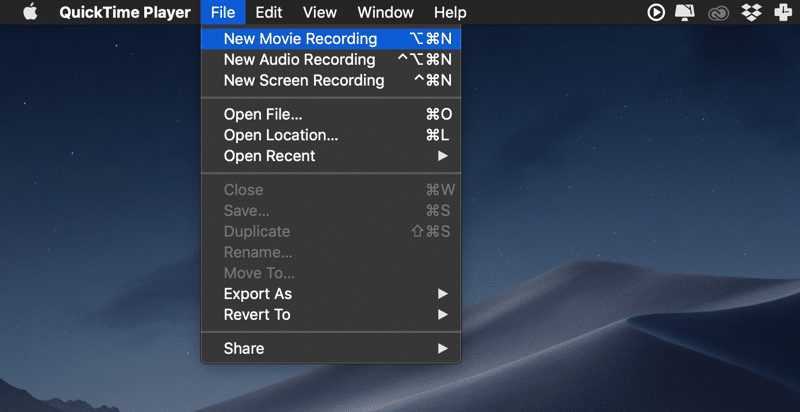Open Adobe Creative Cloud menu bar icon
800x412 pixels.
[718, 13]
